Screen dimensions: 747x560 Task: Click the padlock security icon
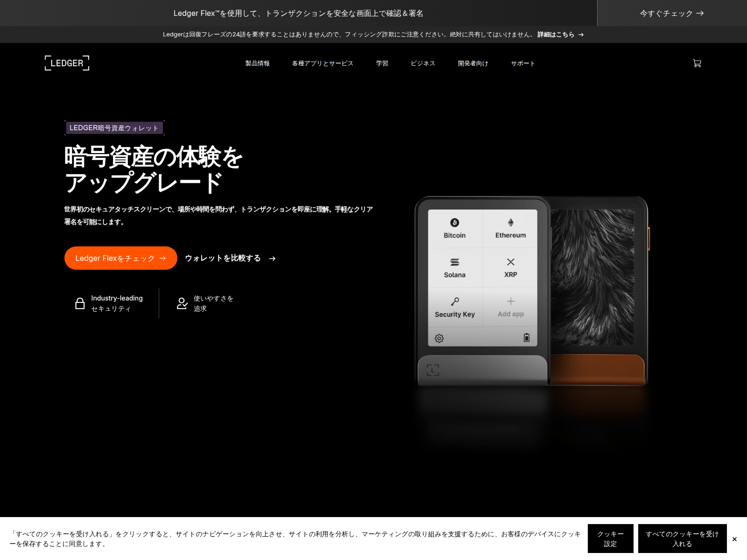coord(80,303)
